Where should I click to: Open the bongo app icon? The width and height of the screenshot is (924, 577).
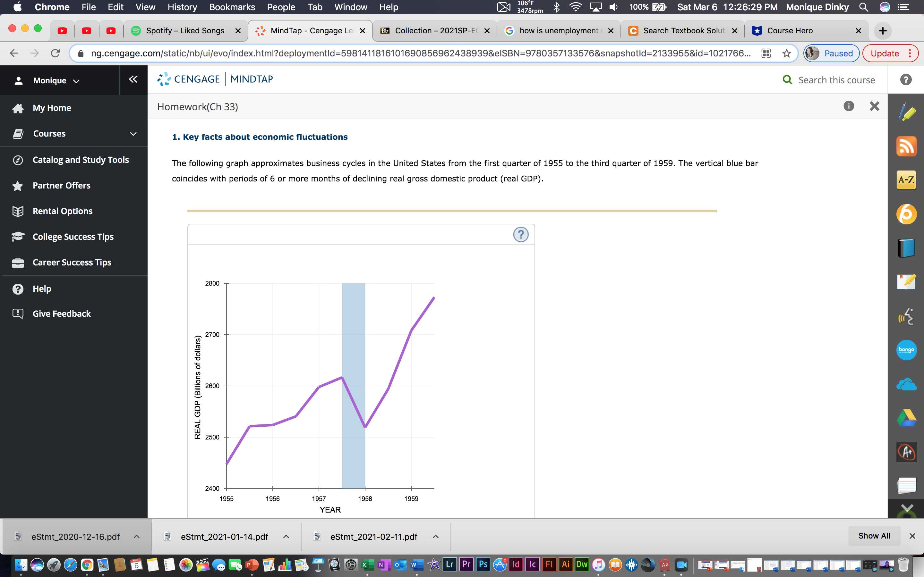pyautogui.click(x=906, y=349)
